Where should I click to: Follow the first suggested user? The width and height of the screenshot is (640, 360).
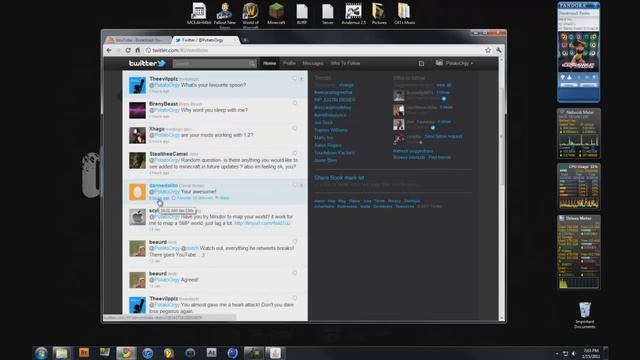pos(443,93)
